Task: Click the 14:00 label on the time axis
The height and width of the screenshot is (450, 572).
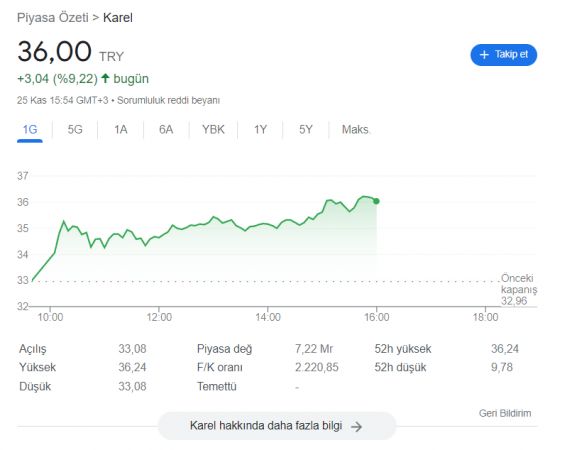Action: pyautogui.click(x=268, y=317)
